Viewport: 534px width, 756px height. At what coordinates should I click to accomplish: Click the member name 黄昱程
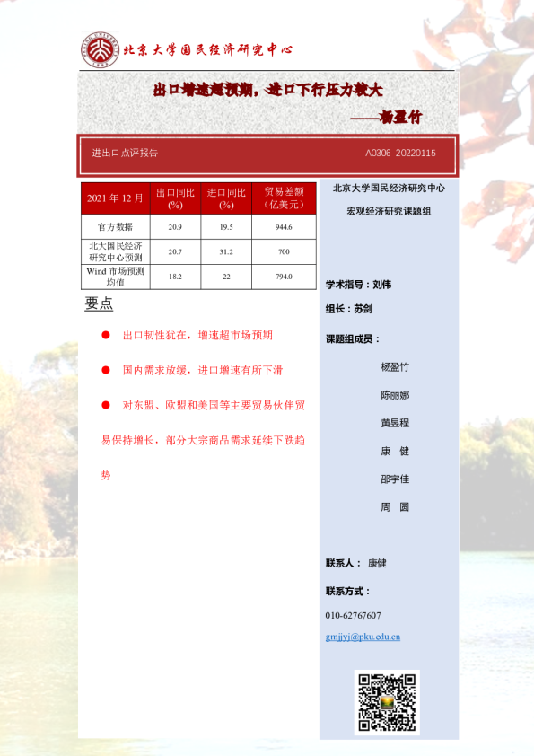tap(395, 423)
